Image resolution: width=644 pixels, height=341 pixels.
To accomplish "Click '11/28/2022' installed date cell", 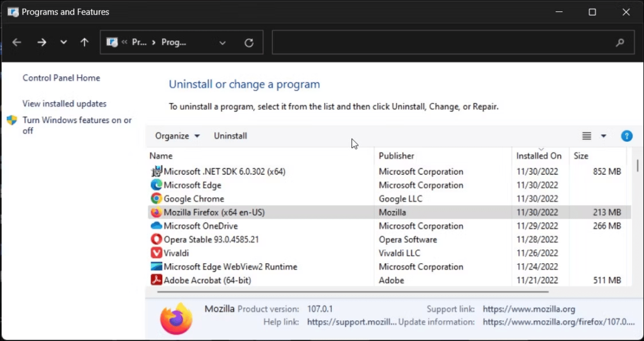I will click(x=537, y=240).
